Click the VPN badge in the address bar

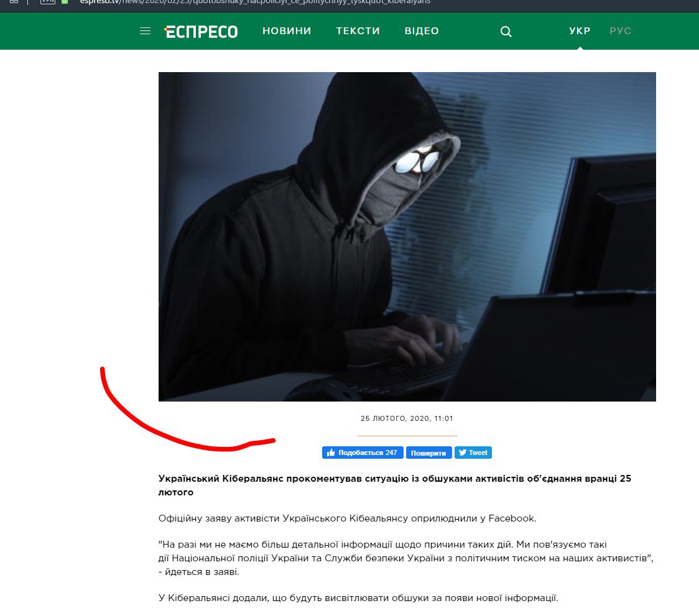[48, 2]
